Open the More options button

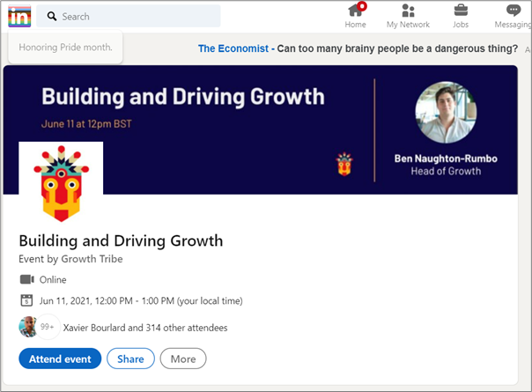point(183,359)
